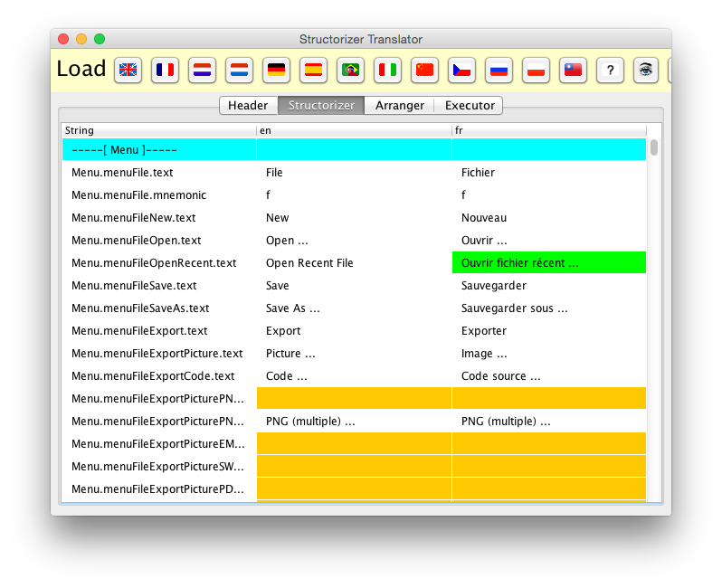Click the eye preview button
The height and width of the screenshot is (588, 722).
[646, 70]
